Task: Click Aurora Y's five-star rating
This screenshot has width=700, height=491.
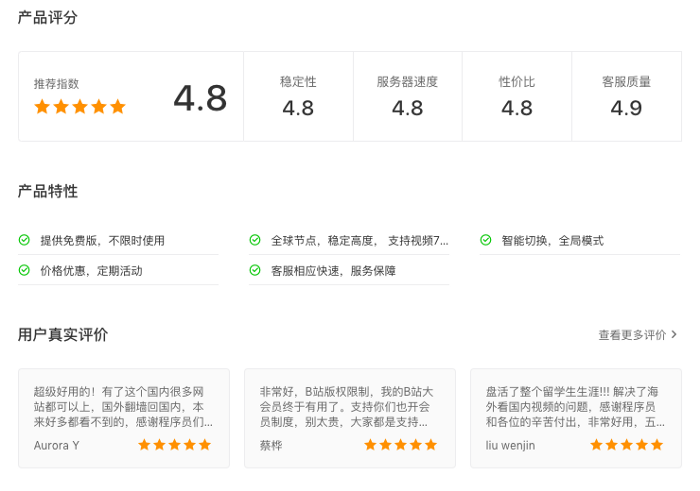Action: [x=175, y=445]
